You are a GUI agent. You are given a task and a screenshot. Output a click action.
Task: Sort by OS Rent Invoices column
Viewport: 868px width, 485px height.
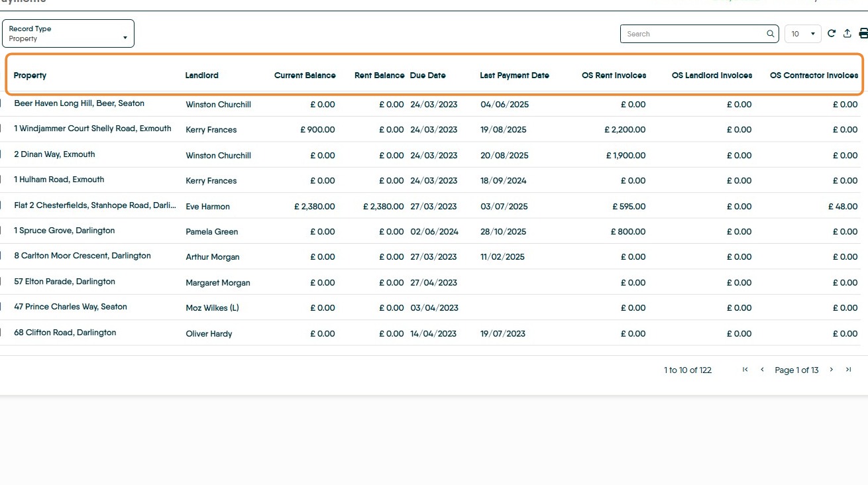tap(614, 76)
